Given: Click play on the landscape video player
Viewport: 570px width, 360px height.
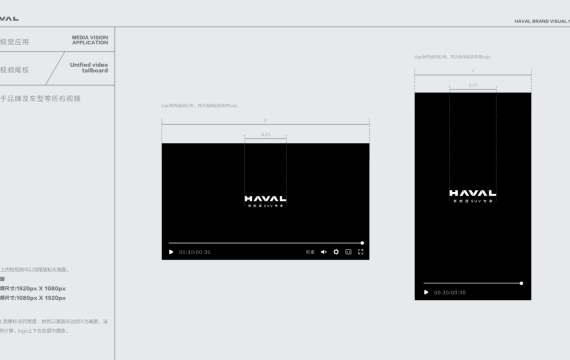Looking at the screenshot, I should click(171, 252).
